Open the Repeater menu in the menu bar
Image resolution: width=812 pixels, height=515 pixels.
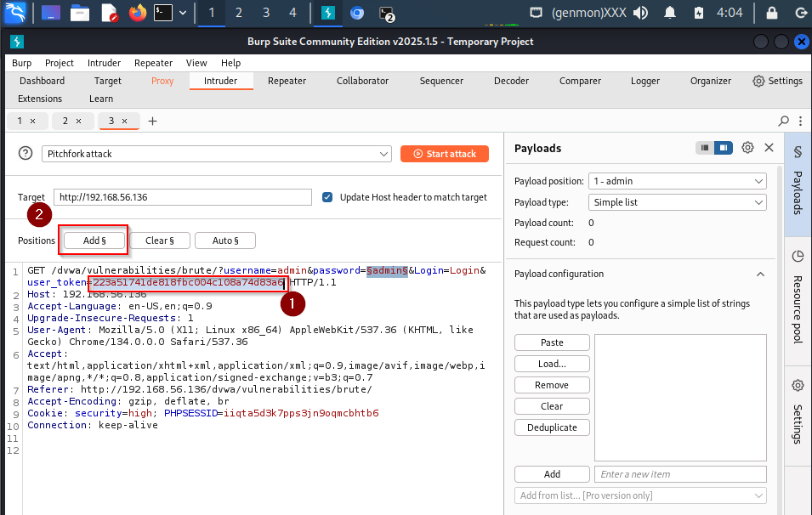click(x=153, y=63)
